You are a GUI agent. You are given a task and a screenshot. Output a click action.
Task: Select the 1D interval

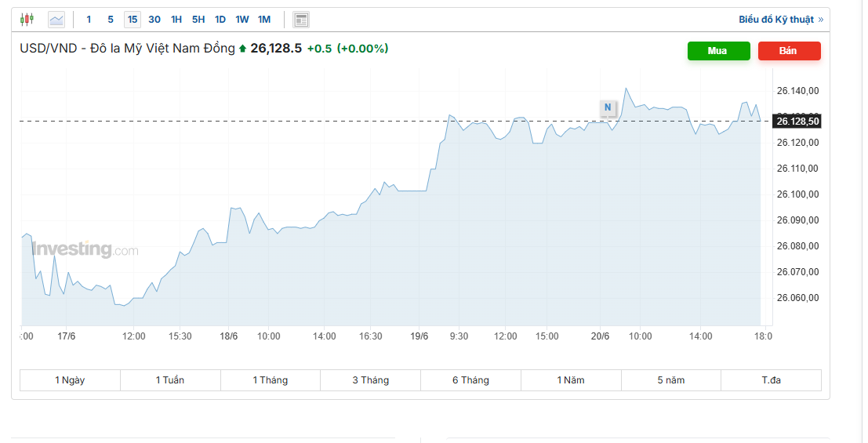(x=220, y=20)
